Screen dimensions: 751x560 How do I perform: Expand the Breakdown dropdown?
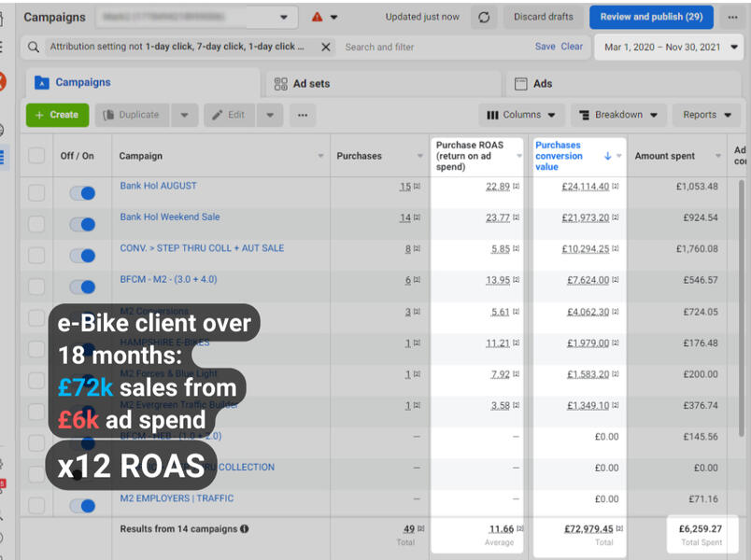618,115
